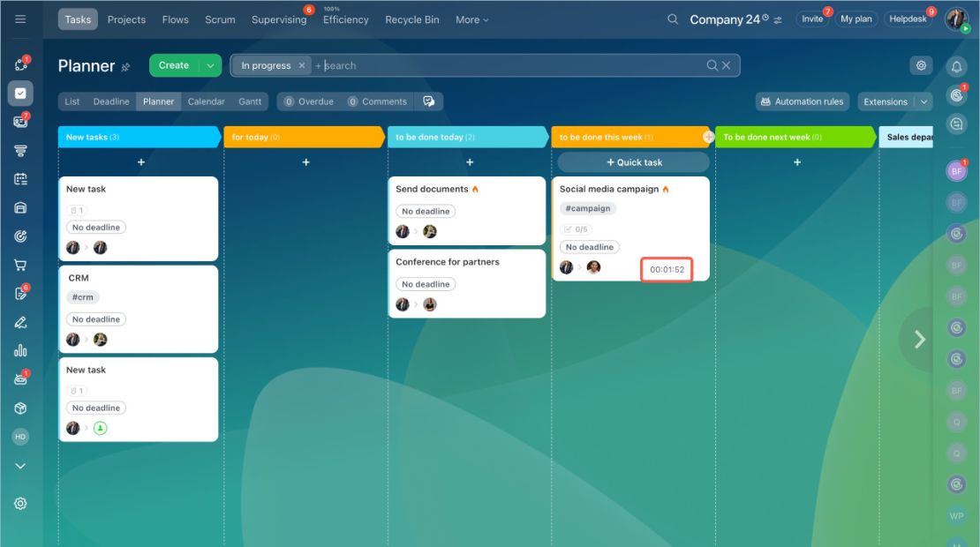This screenshot has height=547, width=980.
Task: Click the bar chart analytics sidebar icon
Action: point(20,350)
